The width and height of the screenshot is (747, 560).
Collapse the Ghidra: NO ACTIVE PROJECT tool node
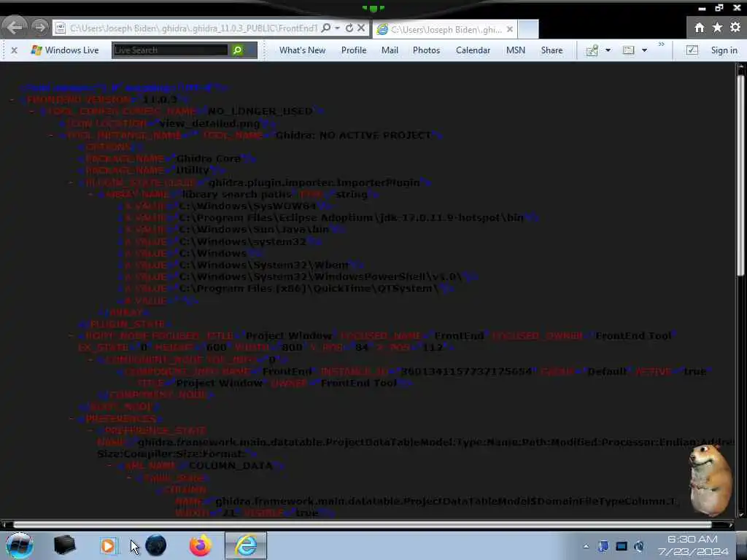pos(51,135)
